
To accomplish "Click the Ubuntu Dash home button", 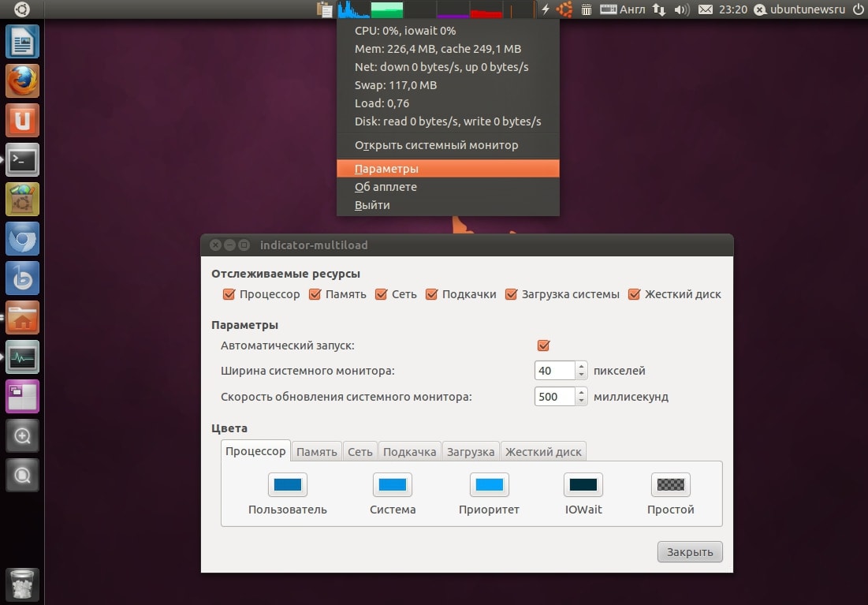I will [21, 9].
